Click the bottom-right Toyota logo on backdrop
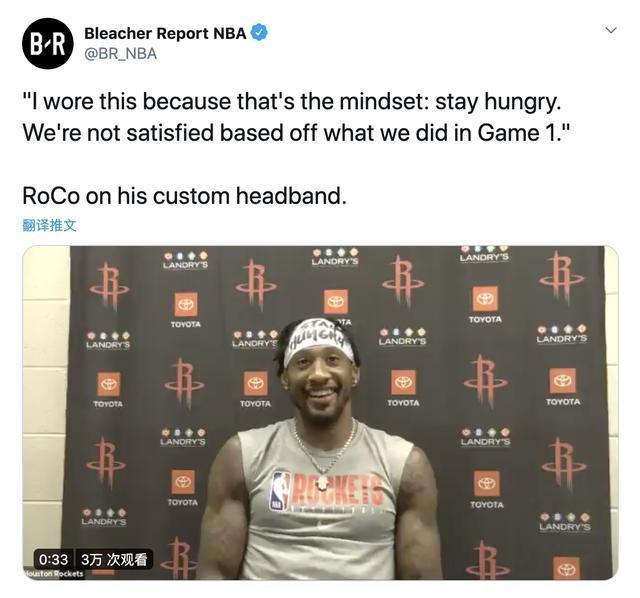Image resolution: width=640 pixels, height=598 pixels. click(566, 568)
